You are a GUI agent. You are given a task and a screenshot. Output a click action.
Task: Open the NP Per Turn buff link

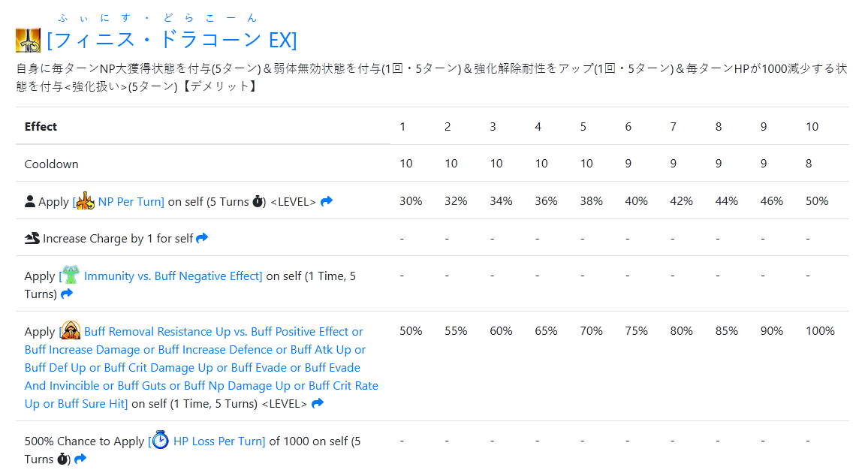[131, 201]
